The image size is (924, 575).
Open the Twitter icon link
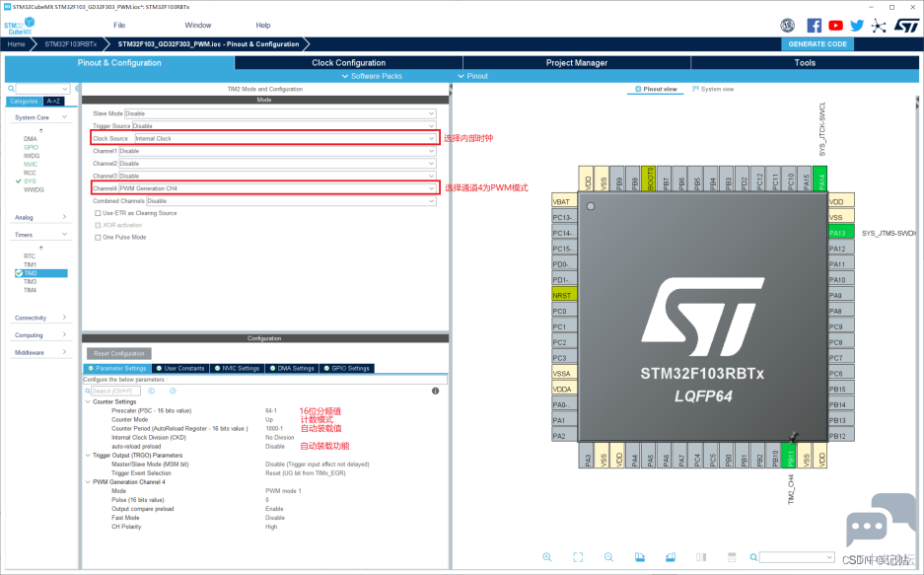(857, 26)
